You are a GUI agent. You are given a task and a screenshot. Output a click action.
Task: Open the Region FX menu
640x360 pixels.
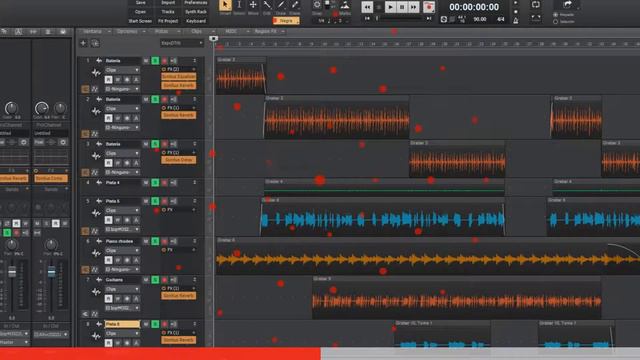click(269, 31)
